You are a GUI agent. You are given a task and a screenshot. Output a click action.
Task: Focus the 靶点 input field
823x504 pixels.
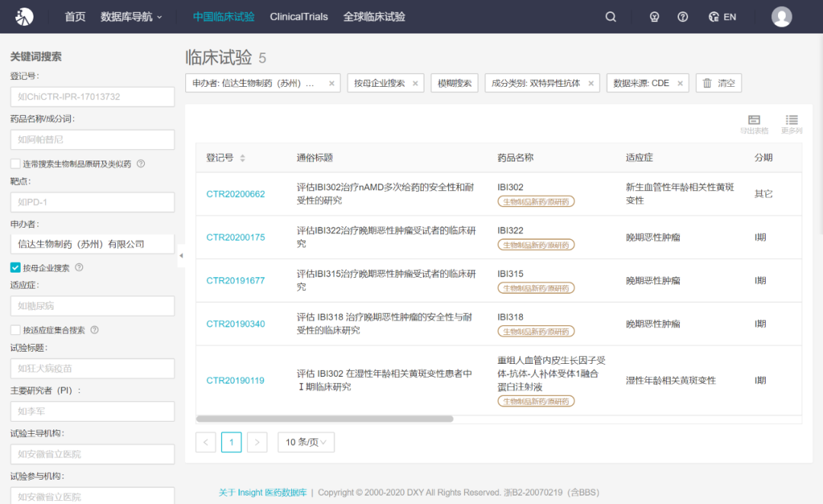92,203
